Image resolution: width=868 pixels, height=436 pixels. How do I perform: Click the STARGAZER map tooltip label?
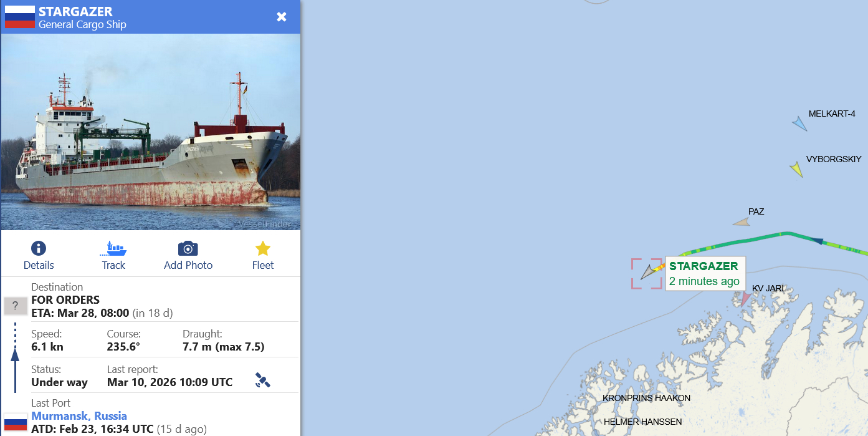coord(705,274)
